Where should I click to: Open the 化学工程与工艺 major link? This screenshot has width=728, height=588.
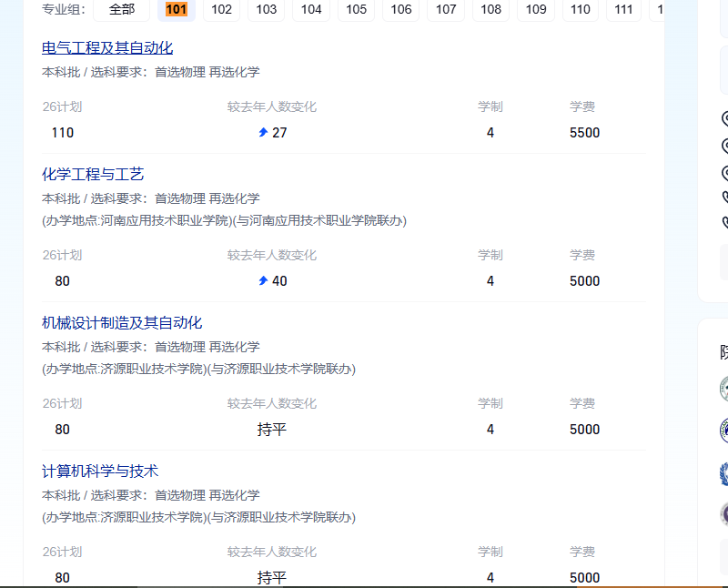[x=93, y=174]
